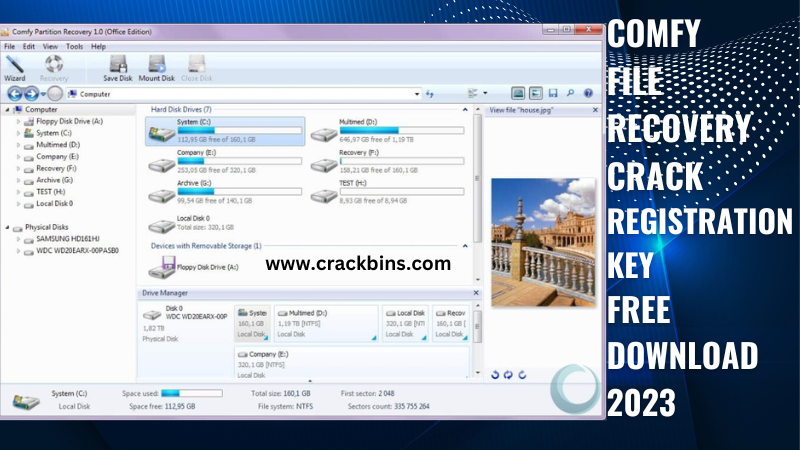Image resolution: width=800 pixels, height=450 pixels.
Task: Select Local Disk 0 in drives list
Action: [191, 223]
